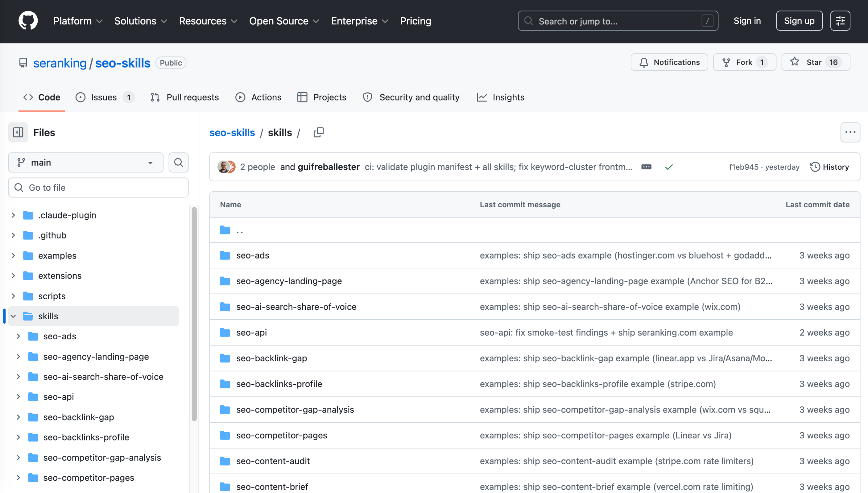Open the GitHub homepage logo
Screen dimensions: 868x493
(28, 21)
